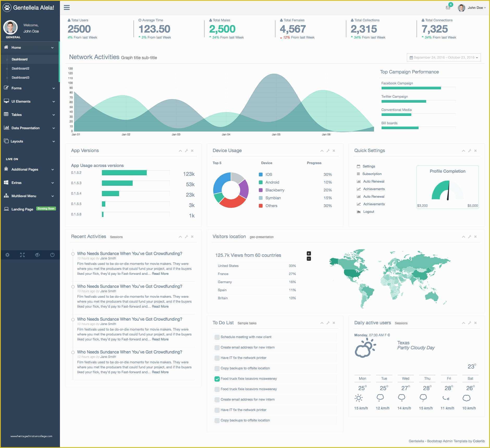
Task: Collapse the App Versions panel chevron
Action: (x=180, y=151)
